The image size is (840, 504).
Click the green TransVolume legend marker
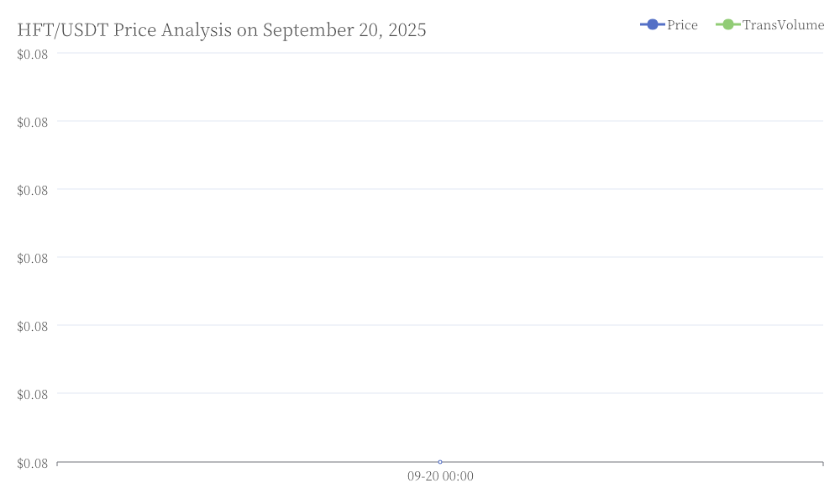click(727, 24)
